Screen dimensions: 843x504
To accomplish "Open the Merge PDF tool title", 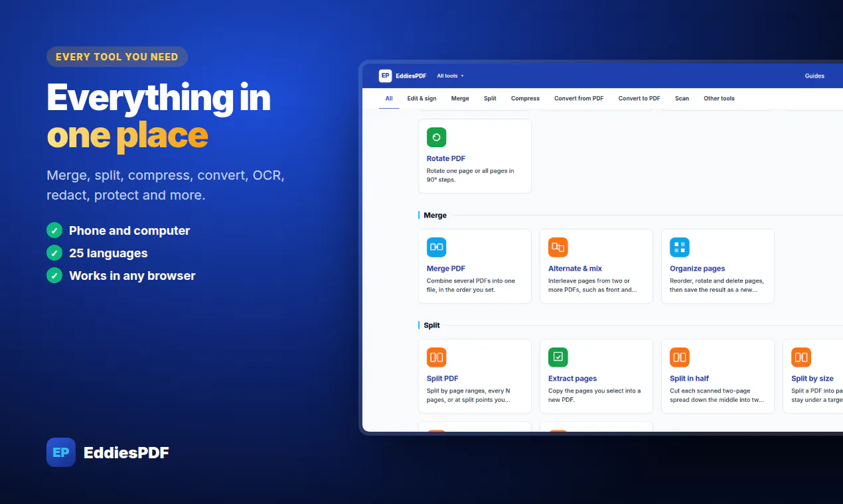I will point(446,269).
